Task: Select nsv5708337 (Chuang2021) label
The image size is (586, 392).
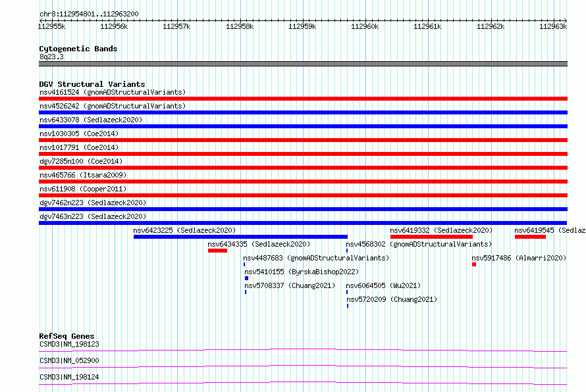Action: [290, 285]
